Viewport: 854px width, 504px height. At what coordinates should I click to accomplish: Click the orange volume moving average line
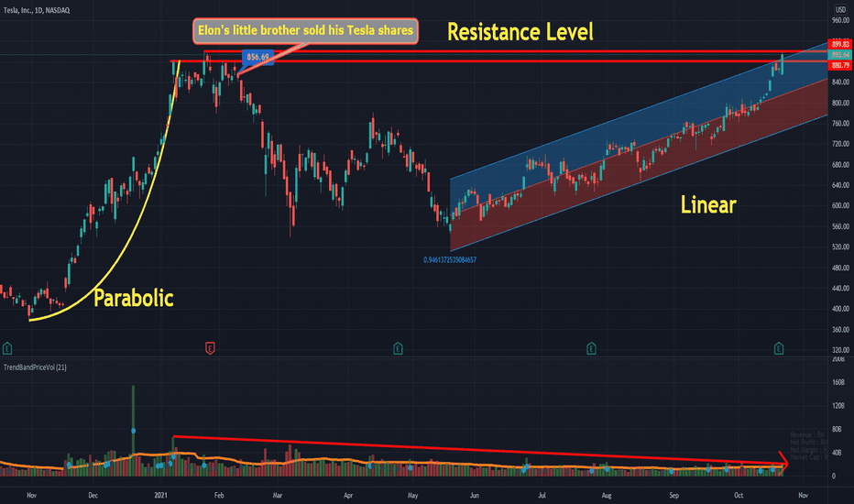392,462
